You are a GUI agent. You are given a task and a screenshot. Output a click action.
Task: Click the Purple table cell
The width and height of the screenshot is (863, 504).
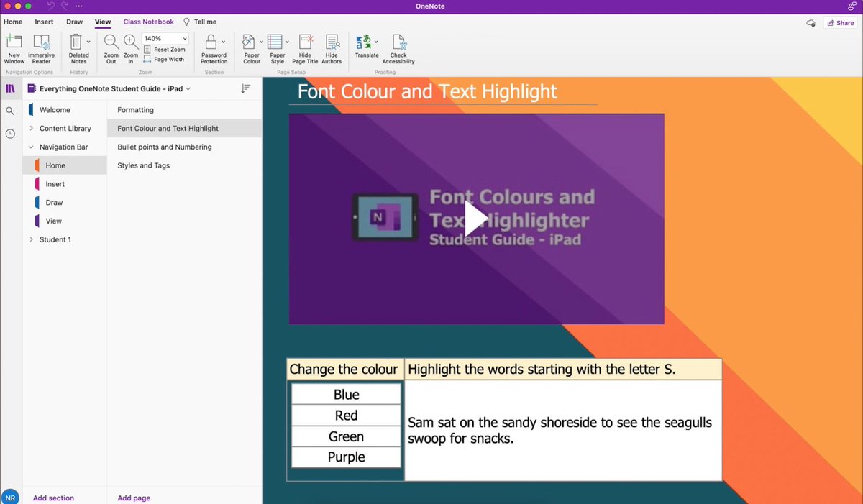tap(346, 457)
